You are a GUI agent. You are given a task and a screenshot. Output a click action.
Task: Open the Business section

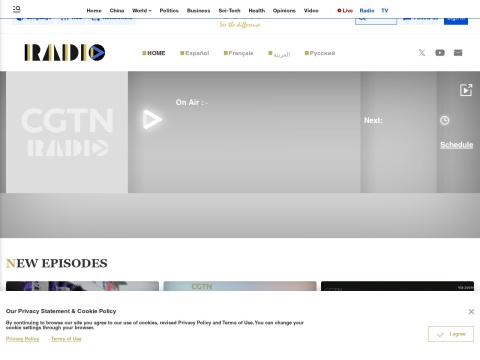(x=198, y=11)
